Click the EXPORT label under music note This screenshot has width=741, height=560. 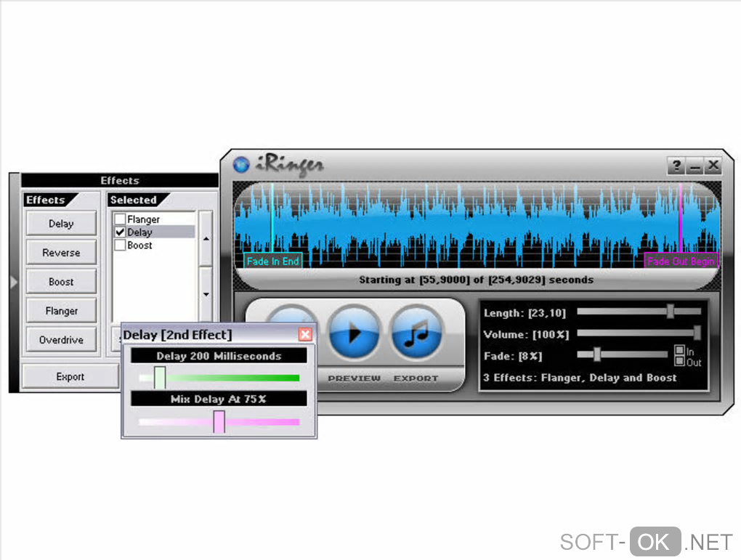click(x=416, y=378)
